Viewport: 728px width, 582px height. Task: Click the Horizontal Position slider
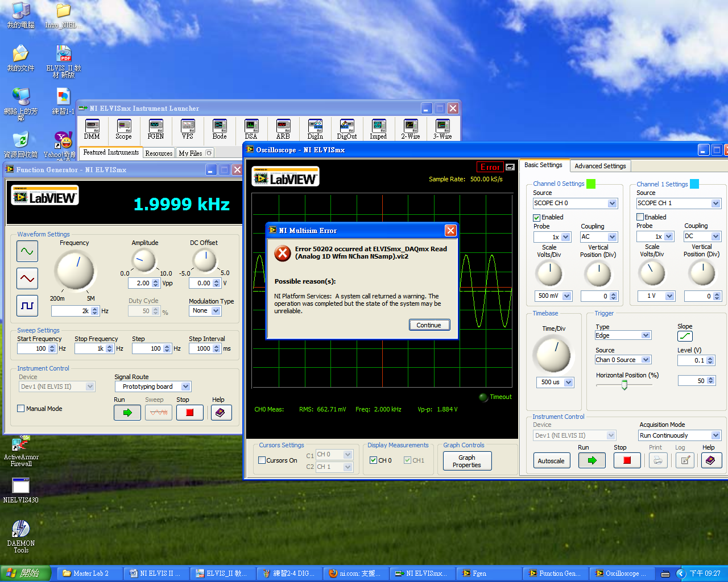624,385
